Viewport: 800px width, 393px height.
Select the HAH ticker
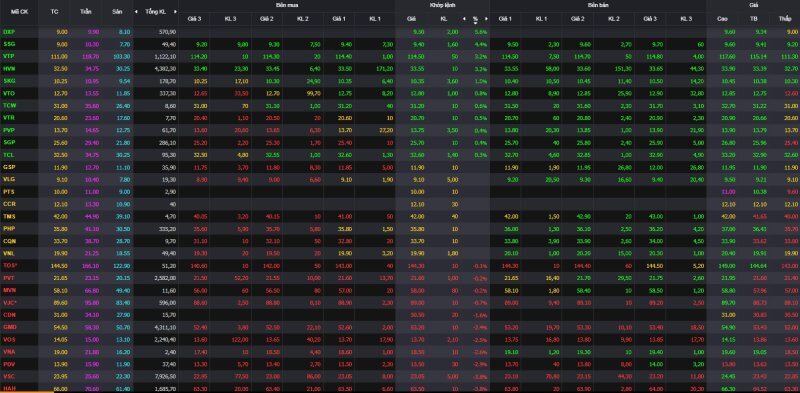[x=9, y=389]
